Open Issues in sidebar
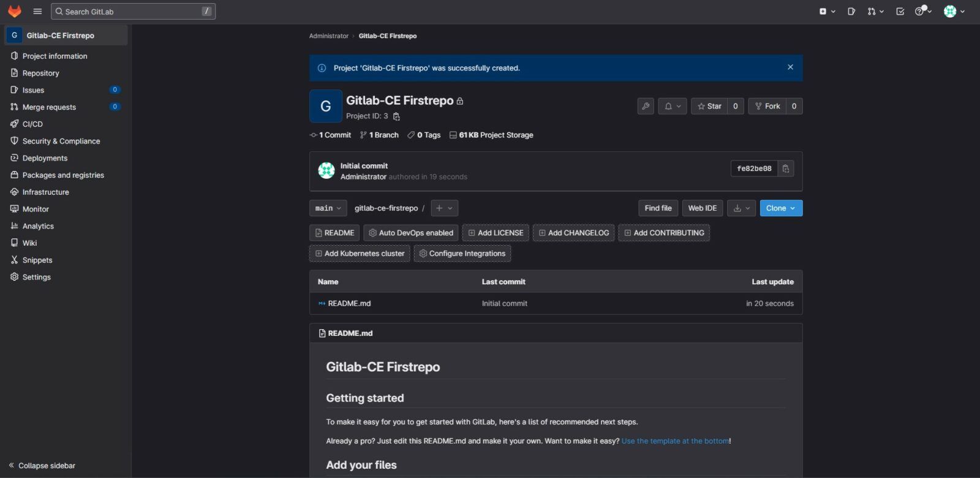The width and height of the screenshot is (980, 478). [x=66, y=90]
